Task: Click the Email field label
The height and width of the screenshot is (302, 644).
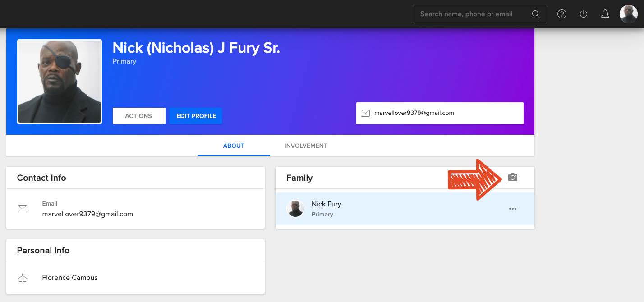Action: coord(50,203)
